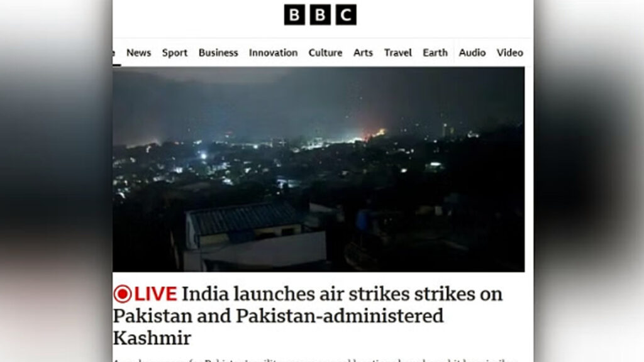Viewport: 644px width, 362px height.
Task: Open the News section
Action: pos(138,53)
